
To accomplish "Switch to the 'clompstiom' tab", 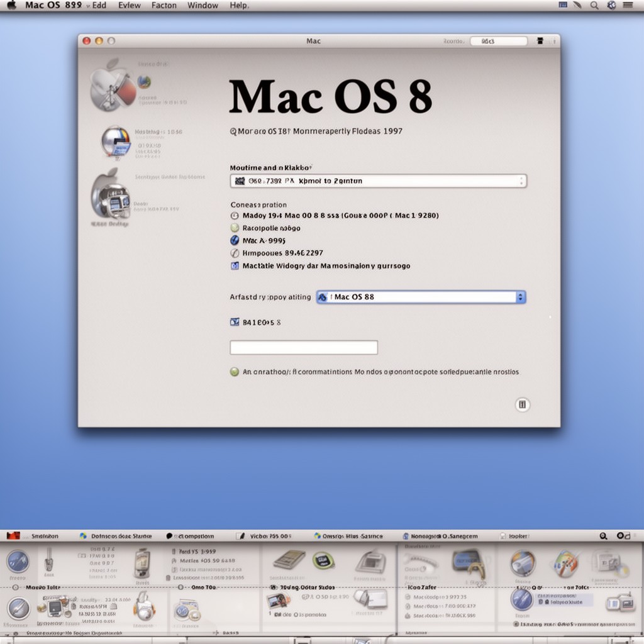I will [x=194, y=536].
